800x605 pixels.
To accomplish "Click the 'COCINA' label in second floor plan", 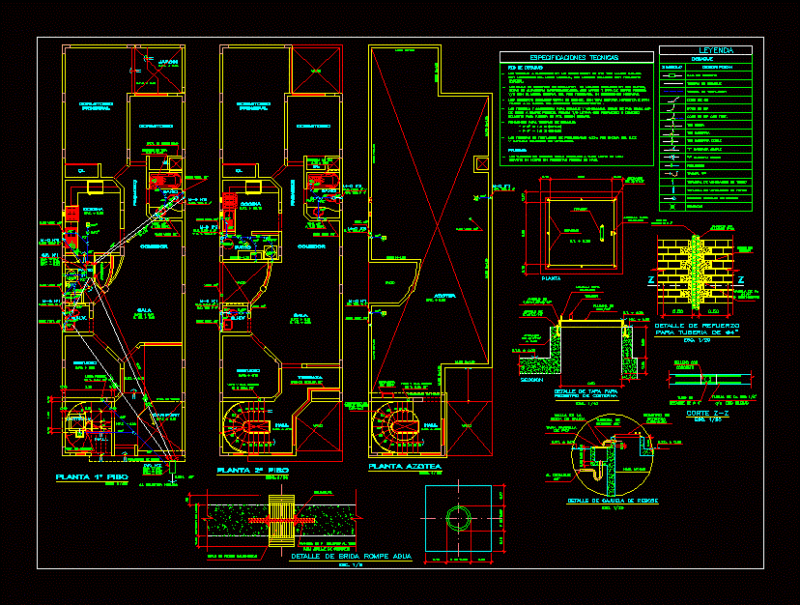I will [251, 204].
